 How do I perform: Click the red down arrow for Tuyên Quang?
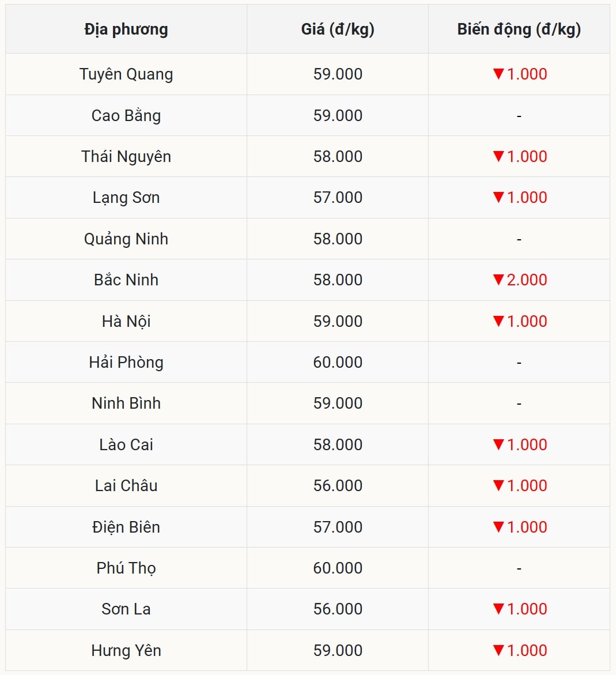click(498, 74)
